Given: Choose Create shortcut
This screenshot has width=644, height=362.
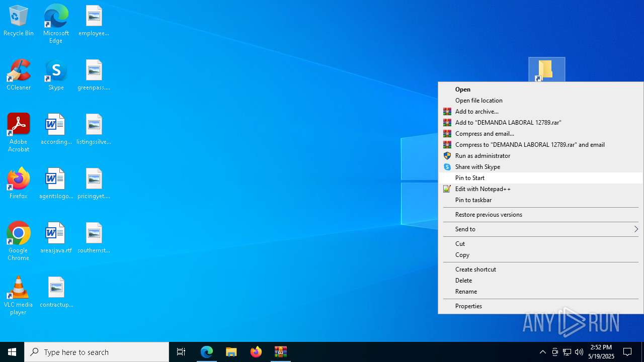Looking at the screenshot, I should [x=541, y=269].
